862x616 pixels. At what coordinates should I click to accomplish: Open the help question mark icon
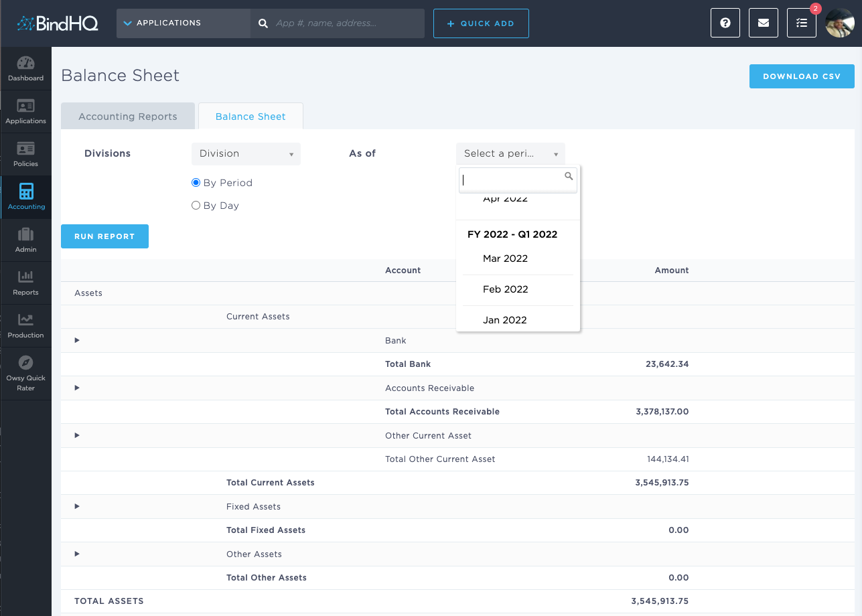pos(725,23)
